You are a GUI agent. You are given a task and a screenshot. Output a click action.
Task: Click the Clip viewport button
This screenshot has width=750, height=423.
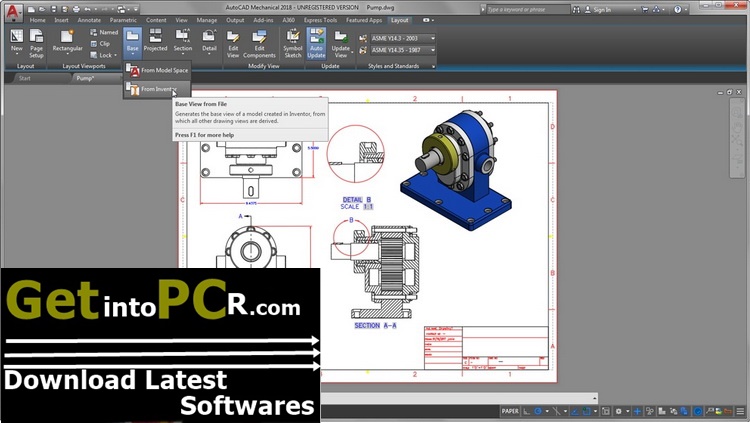tap(100, 44)
